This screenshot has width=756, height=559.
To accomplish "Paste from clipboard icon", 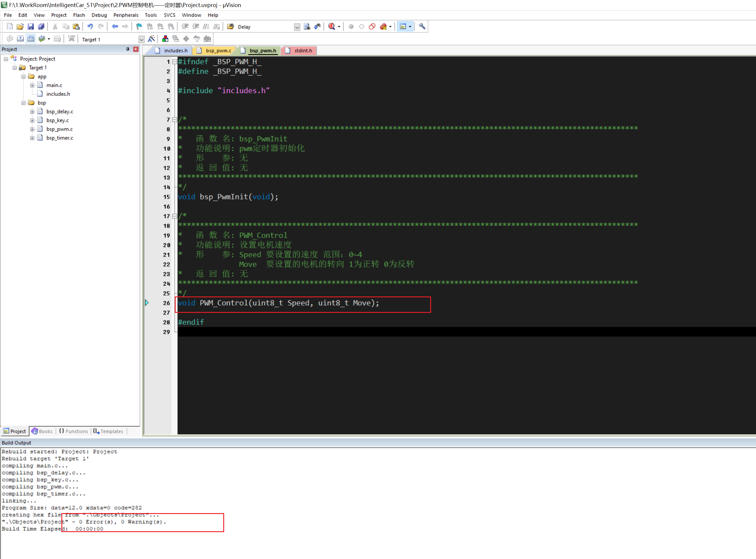I will point(77,27).
